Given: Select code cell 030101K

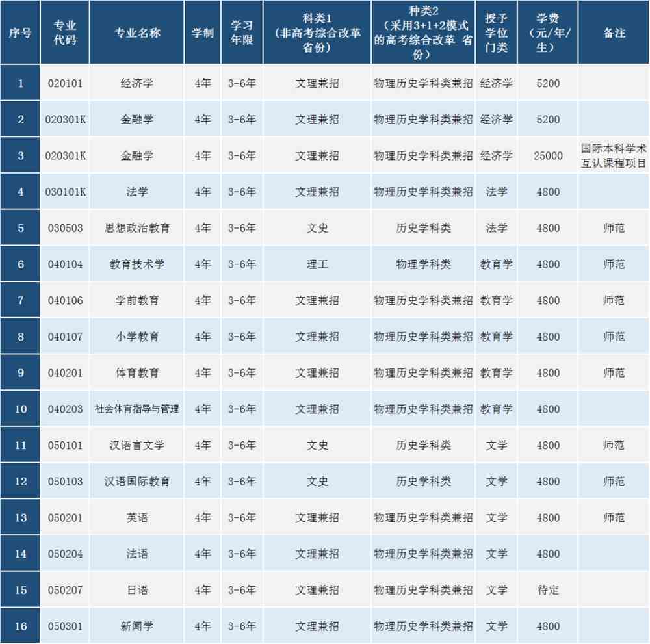Looking at the screenshot, I should [64, 192].
